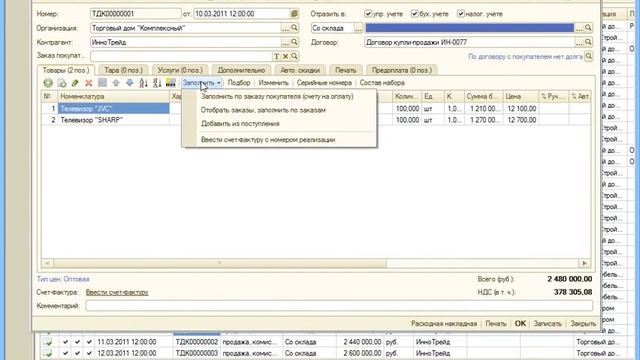Click the Записать button
The image size is (640, 360).
547,324
